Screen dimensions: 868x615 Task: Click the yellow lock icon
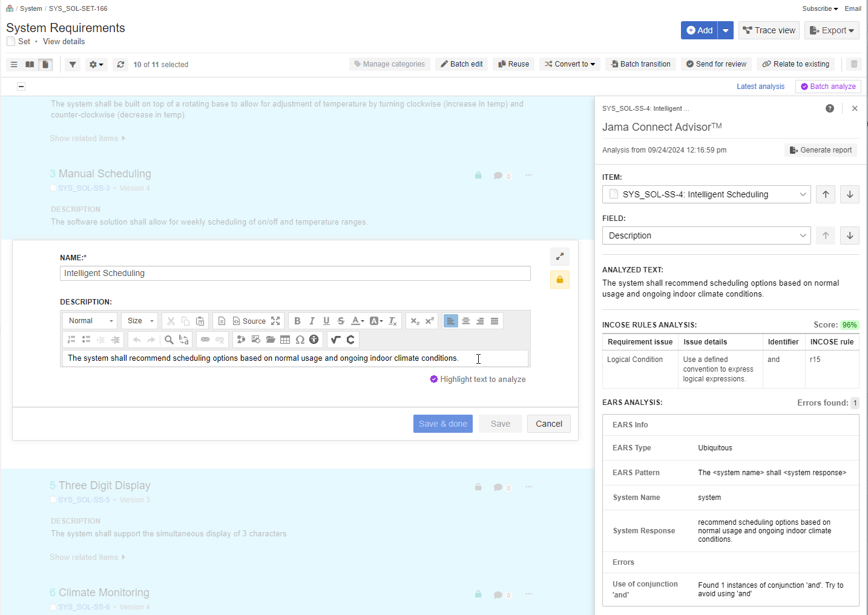(560, 280)
